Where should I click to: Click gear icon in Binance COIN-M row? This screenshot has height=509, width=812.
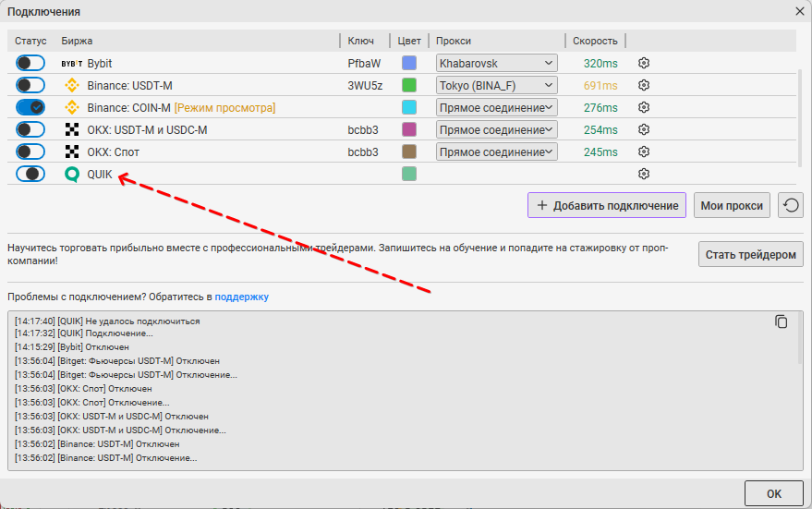(x=644, y=107)
